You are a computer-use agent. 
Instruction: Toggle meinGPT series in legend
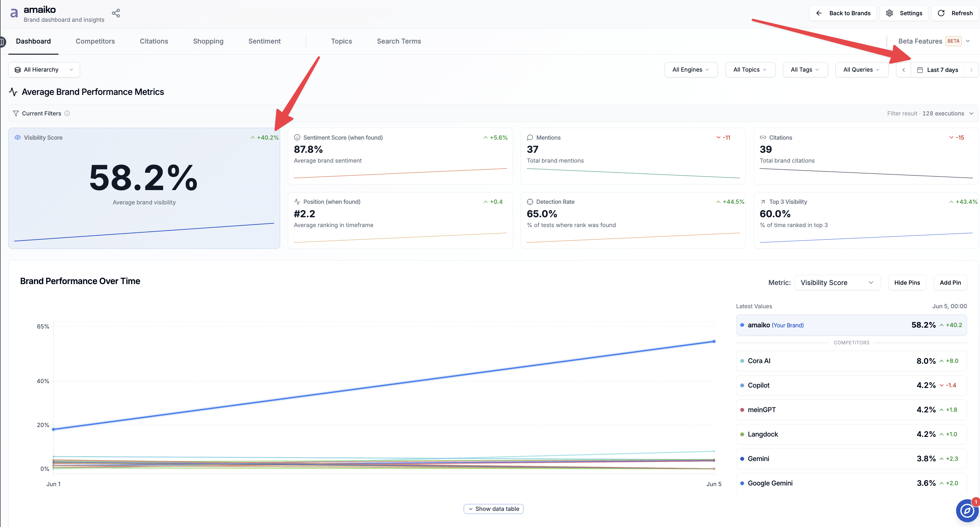coord(851,410)
